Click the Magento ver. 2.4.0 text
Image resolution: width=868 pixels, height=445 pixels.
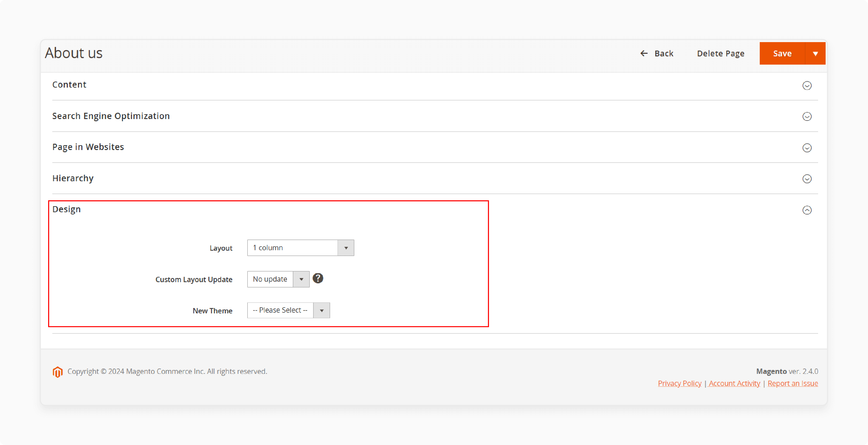coord(787,371)
